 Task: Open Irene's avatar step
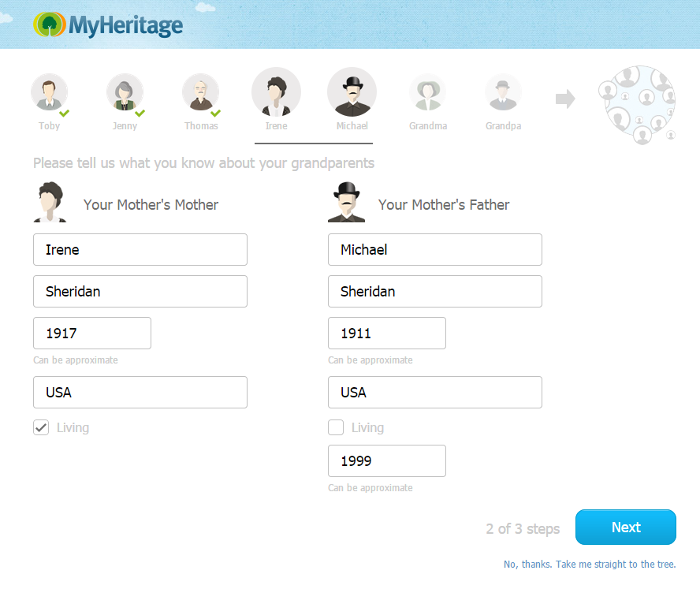[x=276, y=91]
